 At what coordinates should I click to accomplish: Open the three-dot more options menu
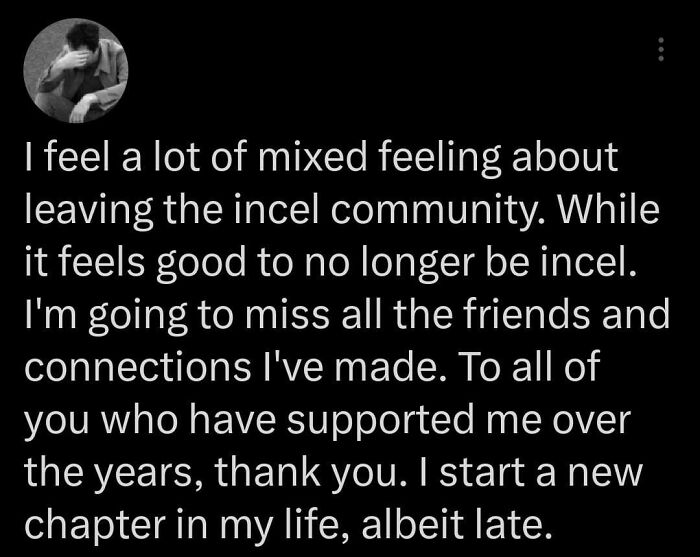tap(661, 49)
